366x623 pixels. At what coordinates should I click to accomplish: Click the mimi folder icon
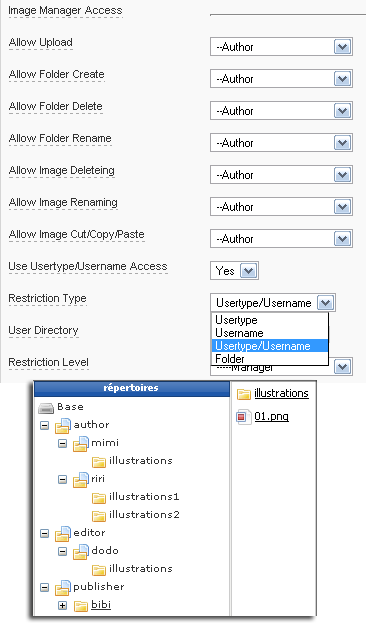click(81, 443)
